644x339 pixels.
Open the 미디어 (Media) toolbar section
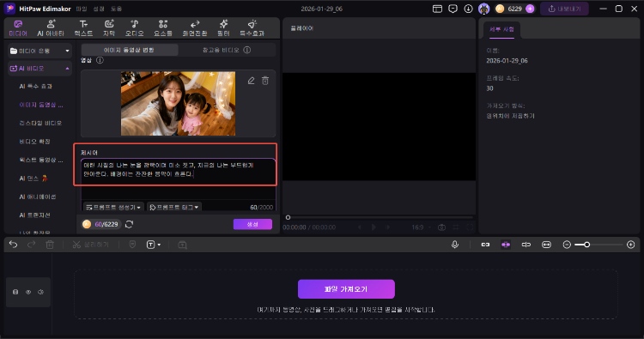[18, 28]
